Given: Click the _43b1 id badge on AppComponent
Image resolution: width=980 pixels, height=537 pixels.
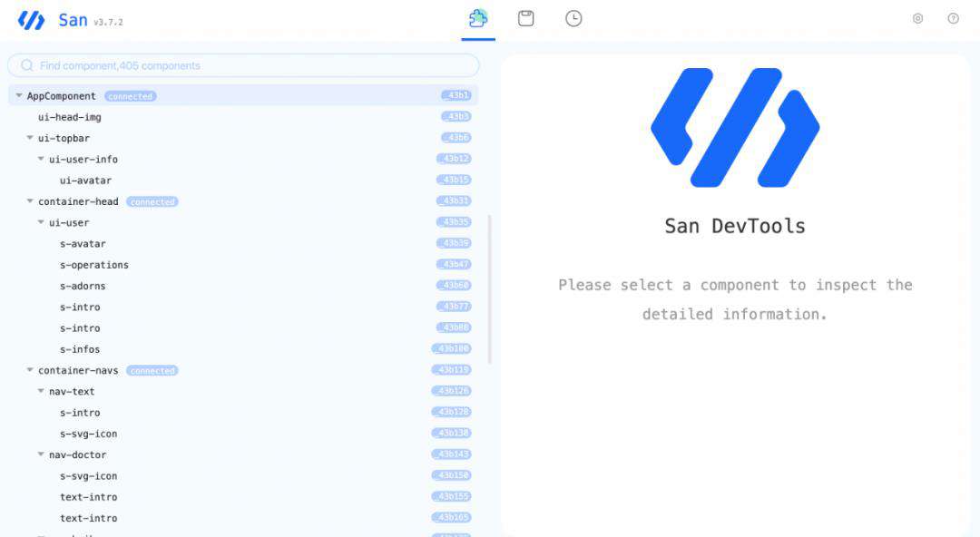Looking at the screenshot, I should (x=456, y=95).
